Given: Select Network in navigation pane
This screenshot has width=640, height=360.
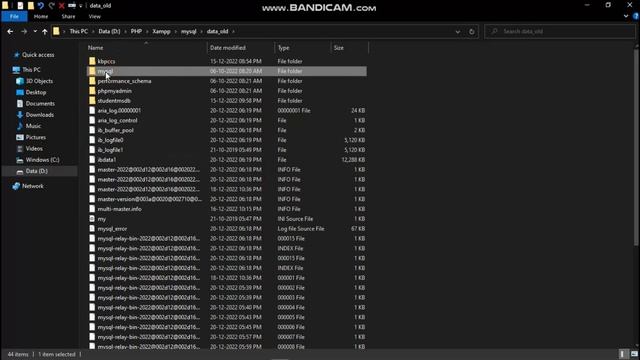Looking at the screenshot, I should click(x=33, y=186).
